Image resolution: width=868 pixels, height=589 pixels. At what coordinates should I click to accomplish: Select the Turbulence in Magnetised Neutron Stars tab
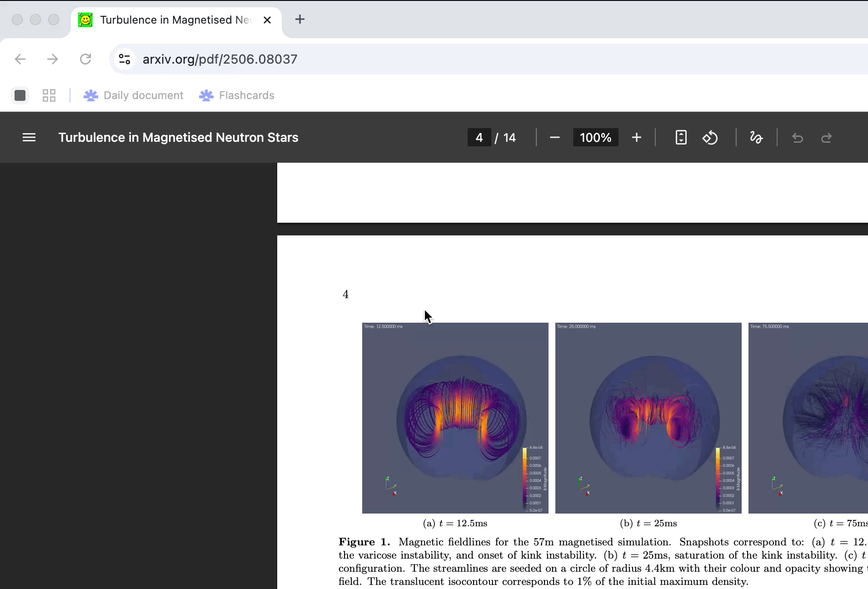[x=173, y=20]
